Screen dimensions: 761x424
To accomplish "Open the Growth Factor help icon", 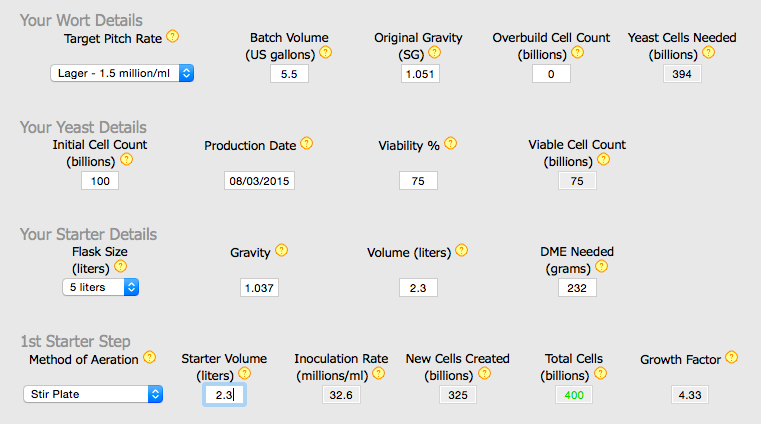I will (x=731, y=358).
